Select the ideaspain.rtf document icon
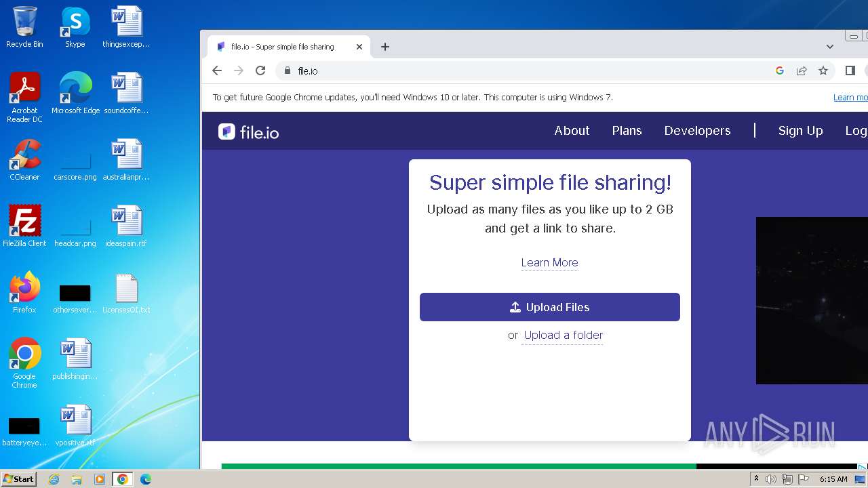 tap(126, 226)
